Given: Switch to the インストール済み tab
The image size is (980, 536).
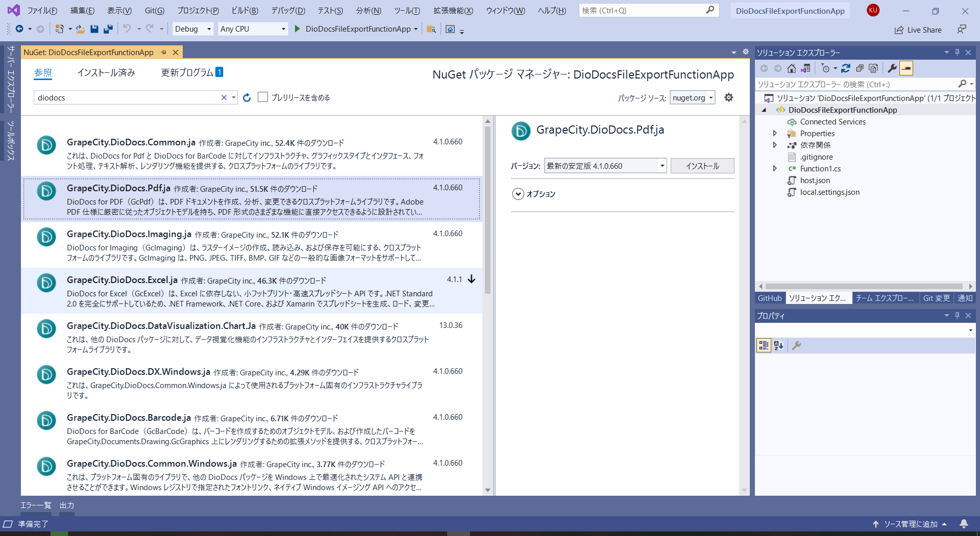Looking at the screenshot, I should click(x=106, y=72).
